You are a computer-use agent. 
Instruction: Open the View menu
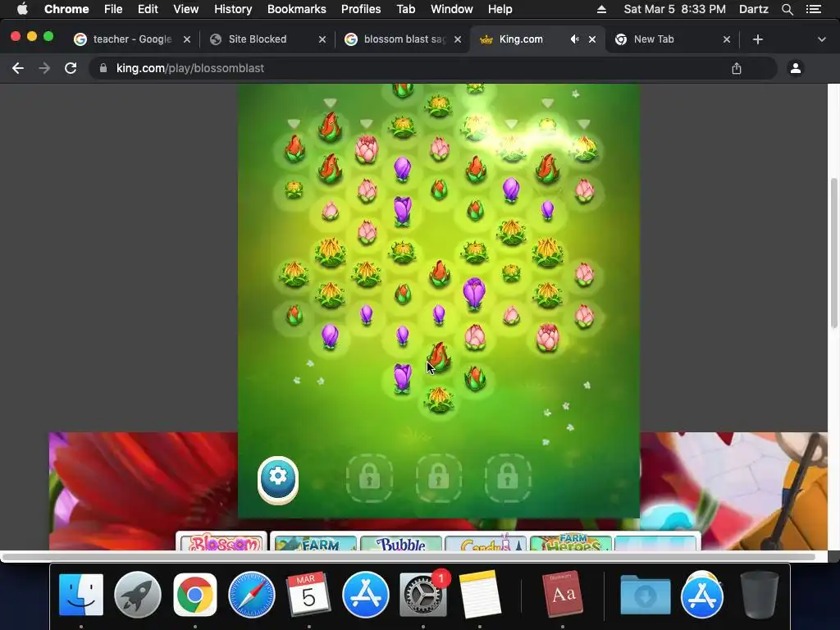[x=186, y=9]
